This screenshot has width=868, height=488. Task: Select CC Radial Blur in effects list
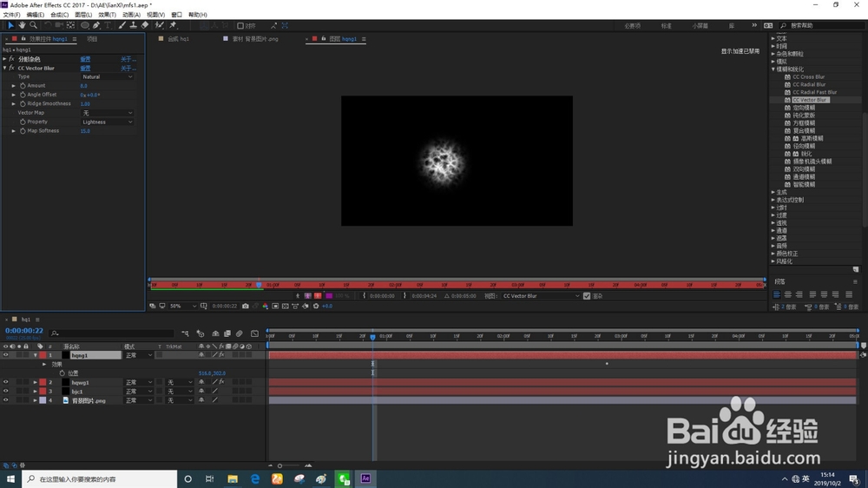tap(809, 84)
